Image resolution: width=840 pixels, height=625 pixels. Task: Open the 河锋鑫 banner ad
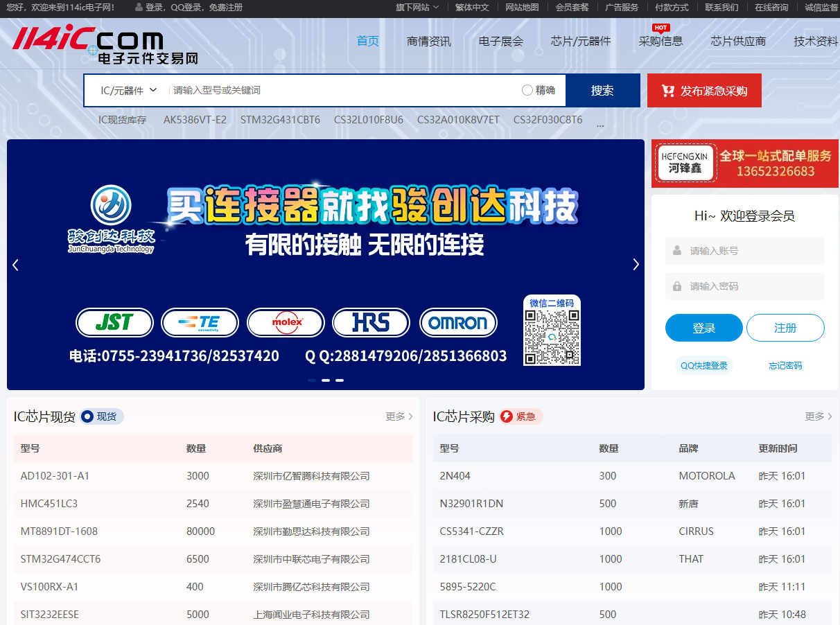[744, 163]
